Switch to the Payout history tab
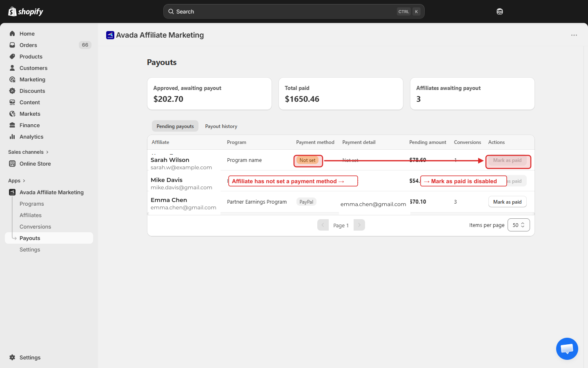The image size is (588, 368). [x=221, y=126]
